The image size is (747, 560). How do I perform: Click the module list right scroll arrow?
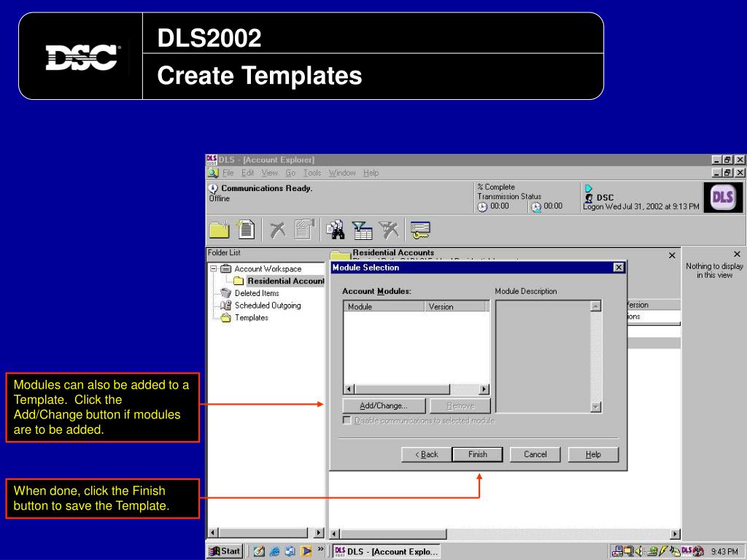pos(484,389)
